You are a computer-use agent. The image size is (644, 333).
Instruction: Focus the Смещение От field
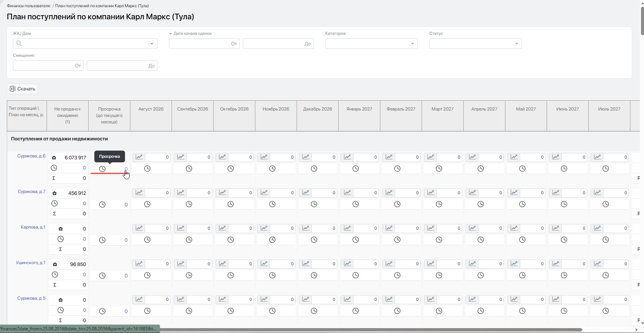tap(48, 65)
